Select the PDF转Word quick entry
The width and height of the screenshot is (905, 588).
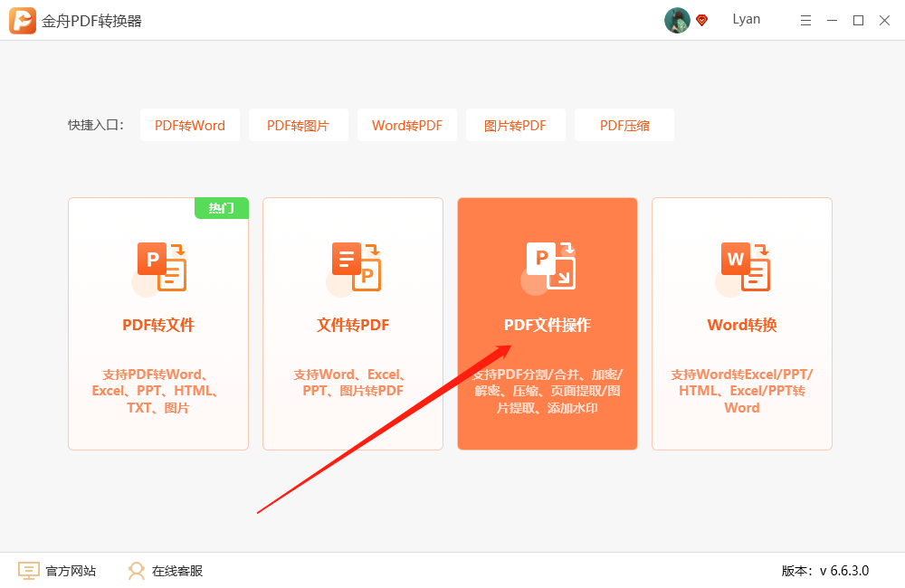[x=190, y=125]
